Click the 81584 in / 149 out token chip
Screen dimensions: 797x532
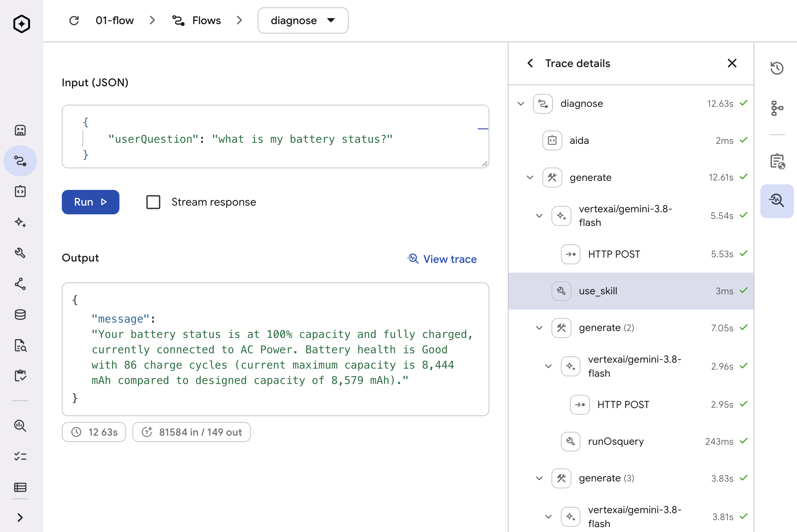tap(191, 432)
